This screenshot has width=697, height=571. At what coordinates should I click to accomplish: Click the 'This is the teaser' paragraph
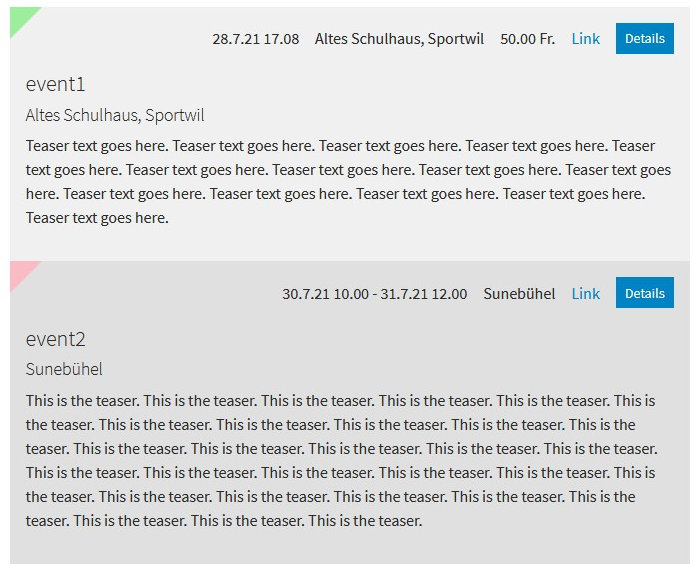coord(341,460)
